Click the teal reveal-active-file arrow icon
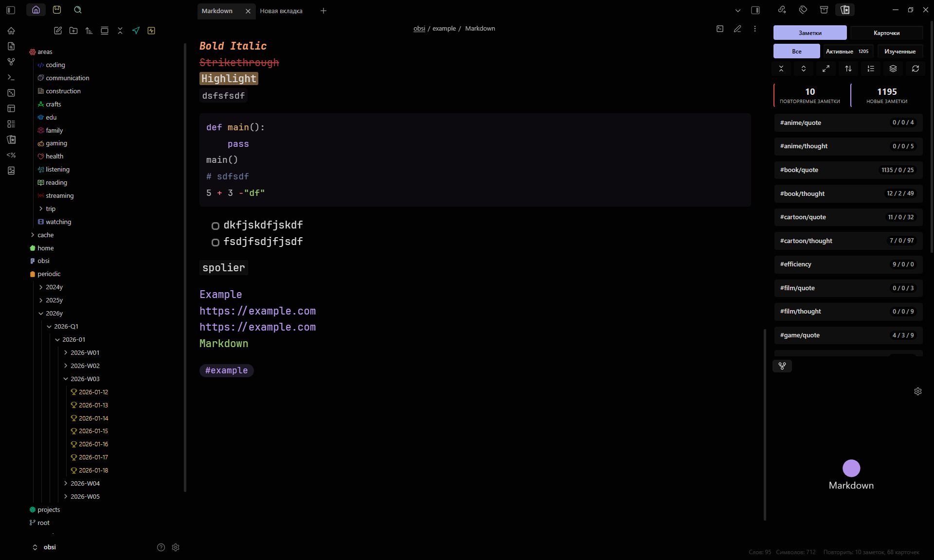 pos(136,31)
